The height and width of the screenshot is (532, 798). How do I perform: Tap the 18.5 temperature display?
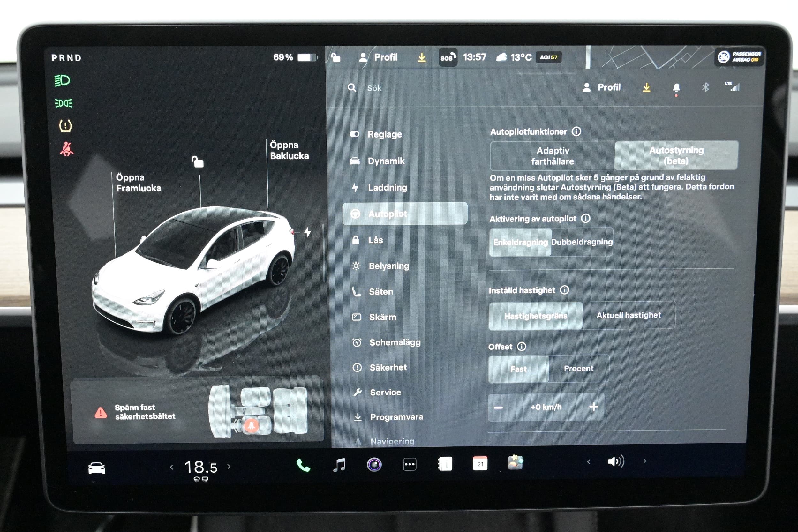click(200, 468)
